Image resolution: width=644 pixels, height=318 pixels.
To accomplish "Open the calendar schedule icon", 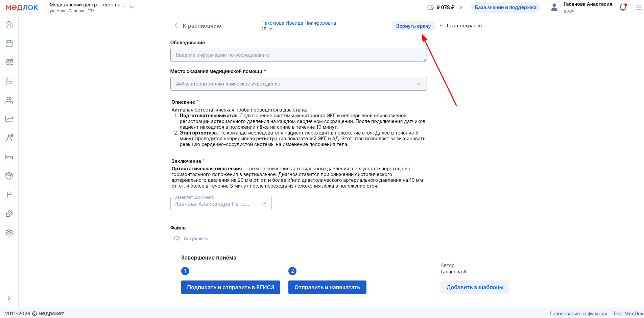I will tap(9, 44).
